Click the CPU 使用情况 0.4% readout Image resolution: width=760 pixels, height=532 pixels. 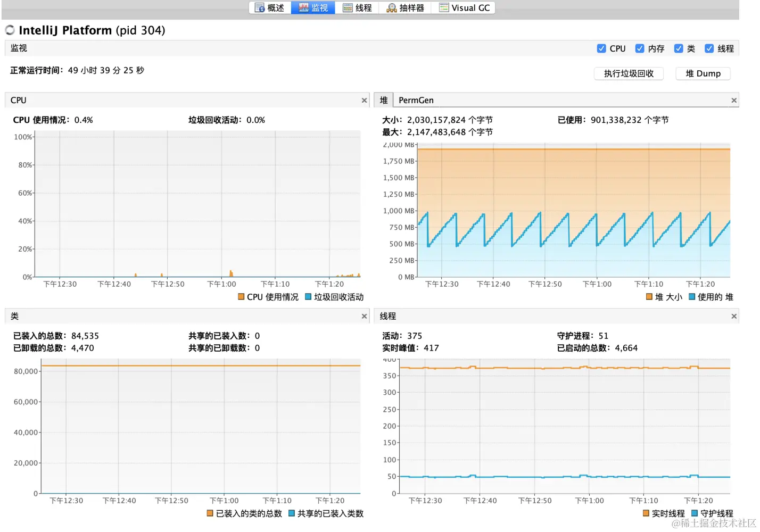(x=84, y=120)
